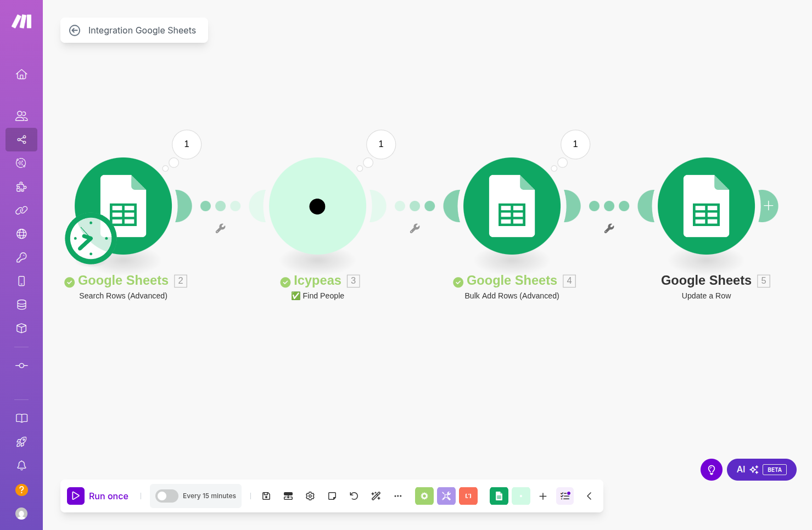The height and width of the screenshot is (530, 812).
Task: Open the orange help question mark
Action: [x=21, y=490]
